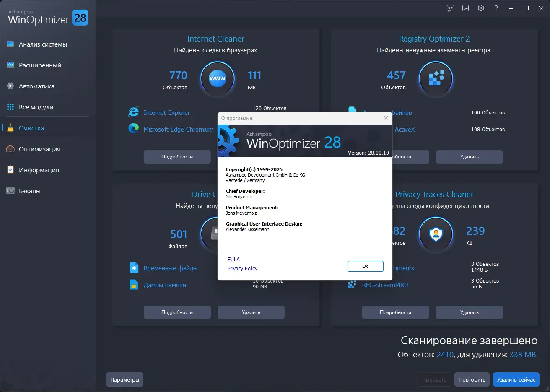Open the Параметры button
Image resolution: width=550 pixels, height=392 pixels.
[x=125, y=379]
